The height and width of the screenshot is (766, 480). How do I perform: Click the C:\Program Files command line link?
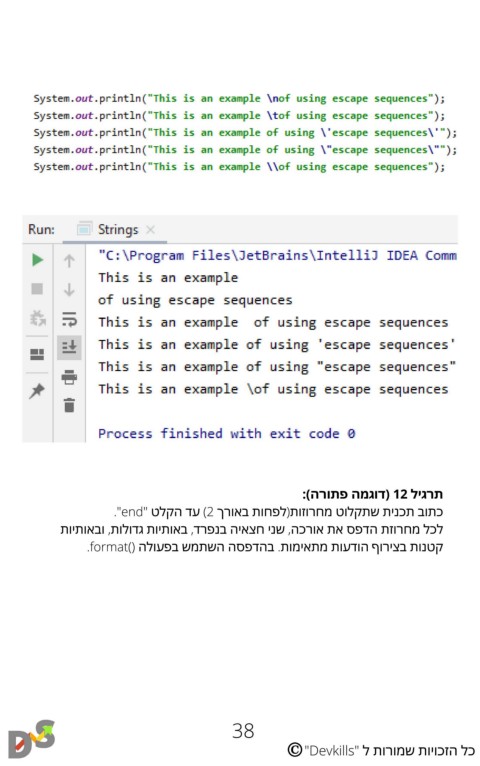pyautogui.click(x=277, y=255)
